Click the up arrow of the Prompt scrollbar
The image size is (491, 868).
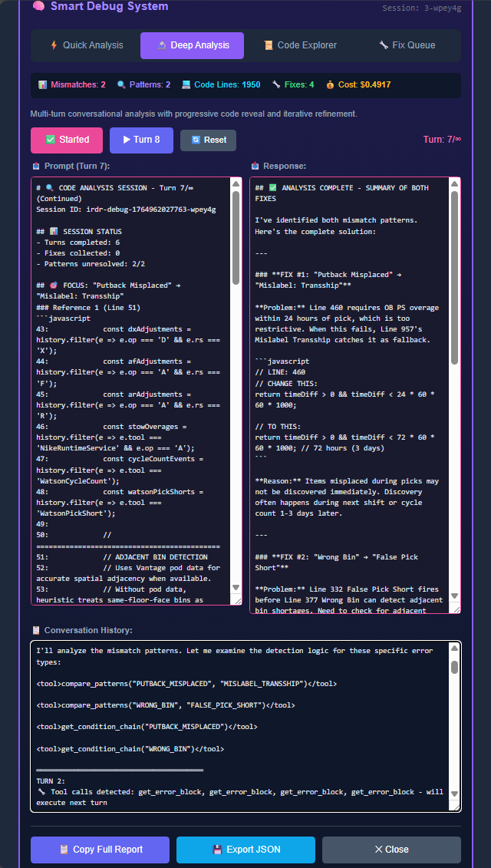click(236, 183)
